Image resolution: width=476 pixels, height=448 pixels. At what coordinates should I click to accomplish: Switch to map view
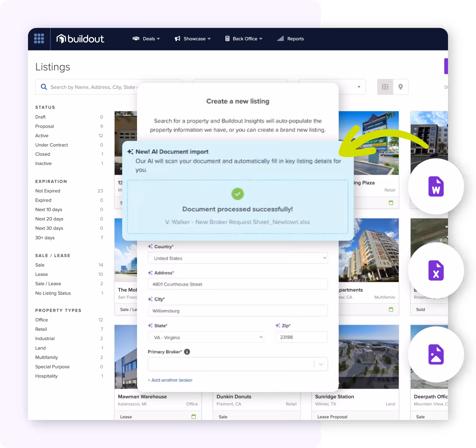[401, 87]
